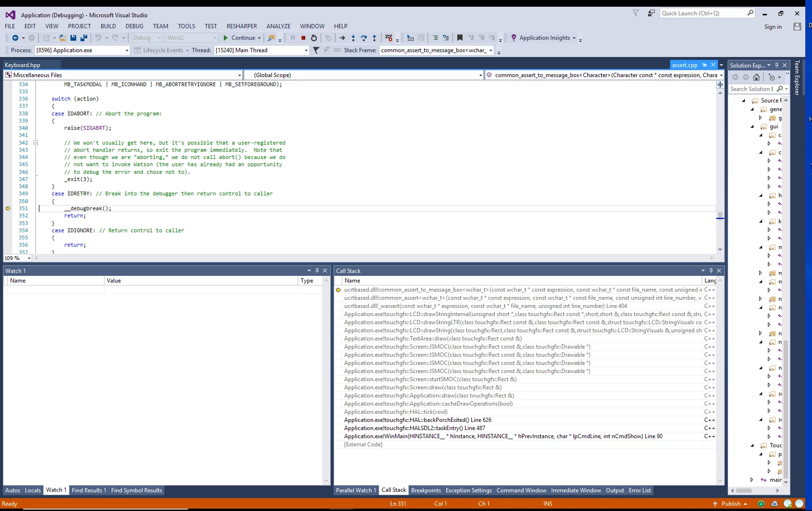812x511 pixels.
Task: Open the Process combo box
Action: [x=82, y=50]
